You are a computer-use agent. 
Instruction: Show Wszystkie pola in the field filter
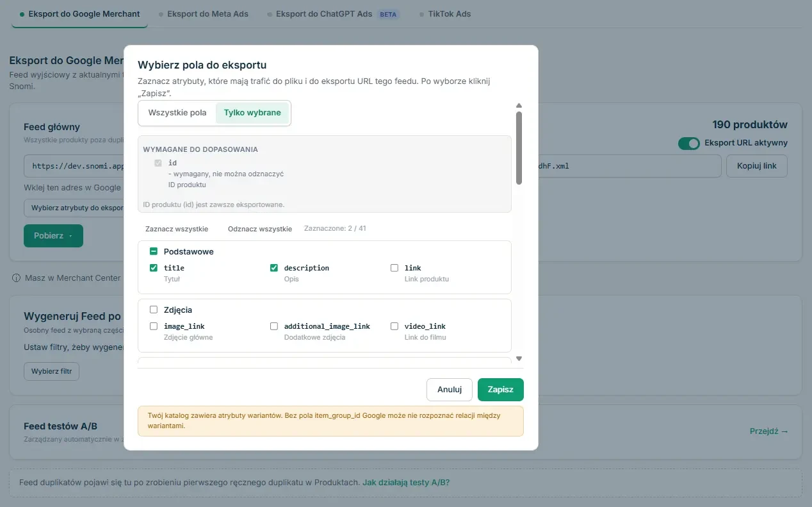pyautogui.click(x=177, y=113)
